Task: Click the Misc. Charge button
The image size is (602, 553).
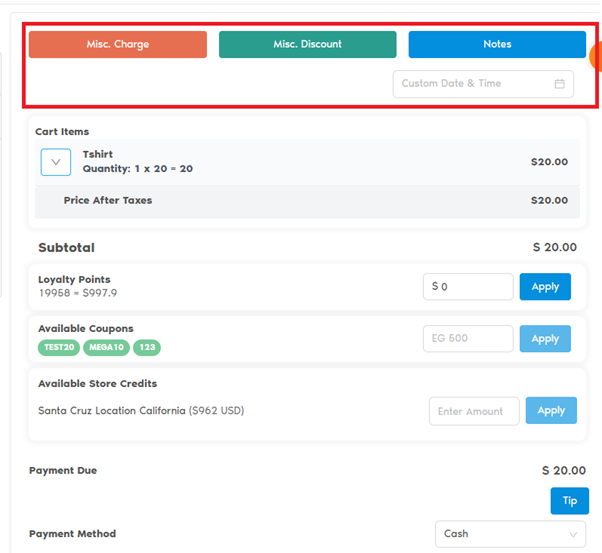Action: (x=118, y=45)
